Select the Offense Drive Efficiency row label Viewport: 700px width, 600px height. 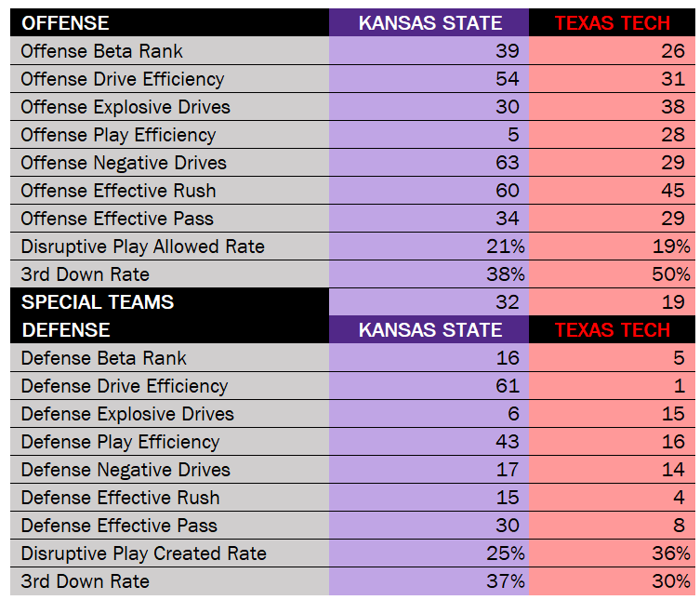coord(123,79)
